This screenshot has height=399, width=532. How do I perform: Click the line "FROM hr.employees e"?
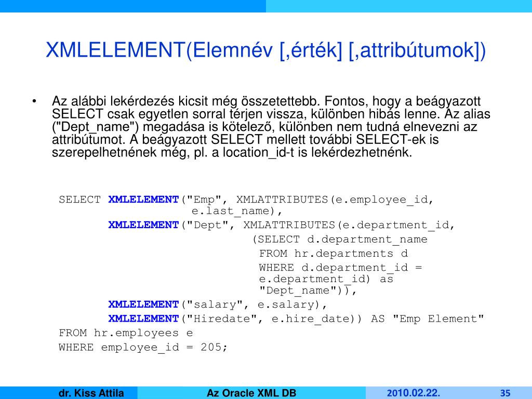[x=126, y=333]
